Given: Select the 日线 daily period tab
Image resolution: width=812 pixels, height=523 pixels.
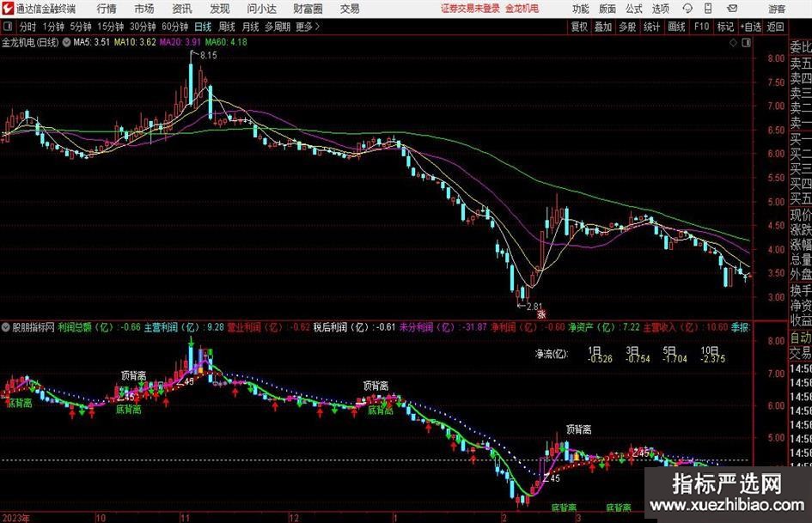Looking at the screenshot, I should coord(203,27).
